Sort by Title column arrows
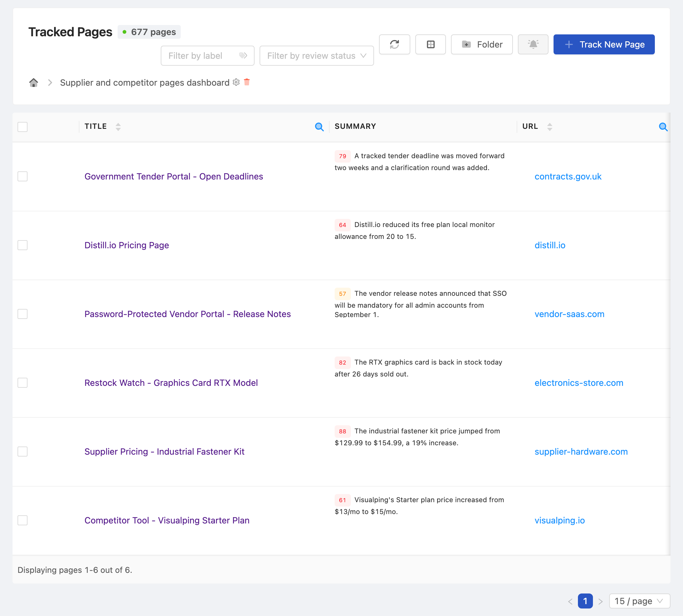Viewport: 683px width, 616px height. pyautogui.click(x=118, y=127)
